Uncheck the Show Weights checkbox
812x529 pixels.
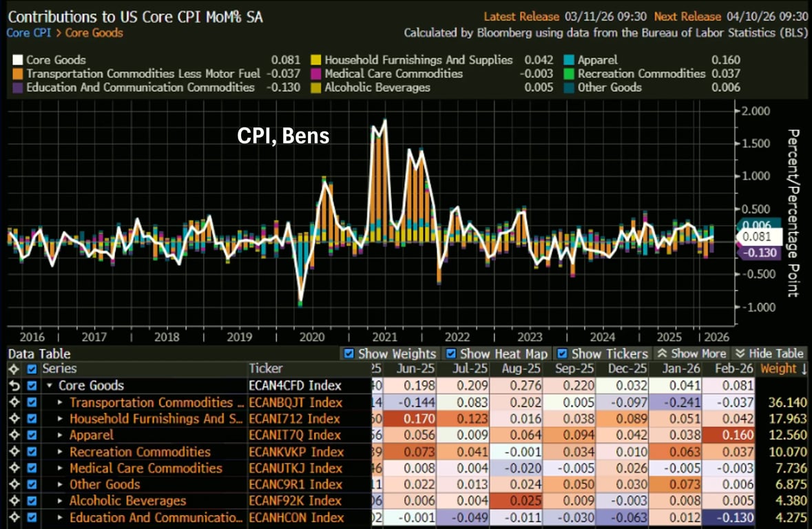pos(349,353)
